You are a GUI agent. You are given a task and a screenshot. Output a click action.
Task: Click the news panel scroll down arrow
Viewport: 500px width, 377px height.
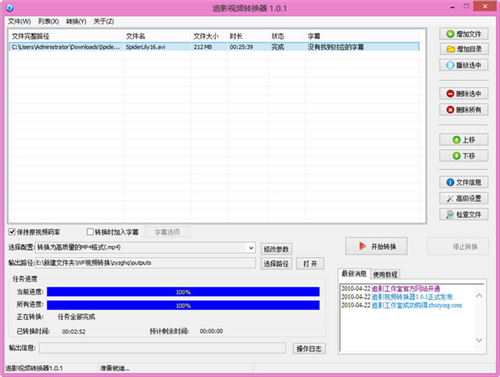[479, 340]
